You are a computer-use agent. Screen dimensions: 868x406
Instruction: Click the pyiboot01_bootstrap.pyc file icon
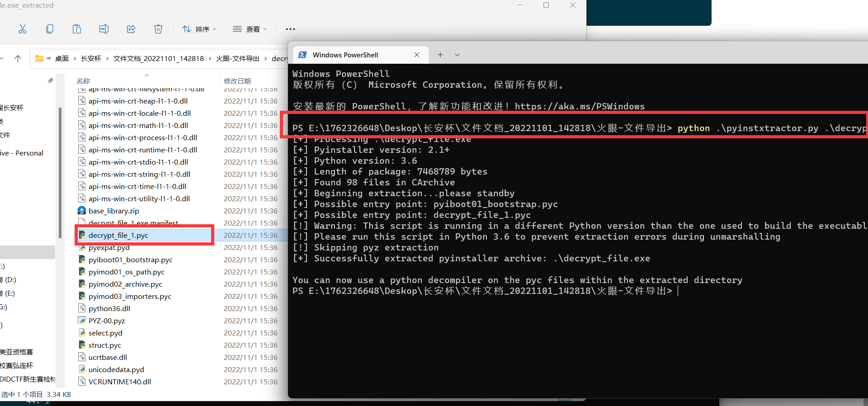click(82, 260)
